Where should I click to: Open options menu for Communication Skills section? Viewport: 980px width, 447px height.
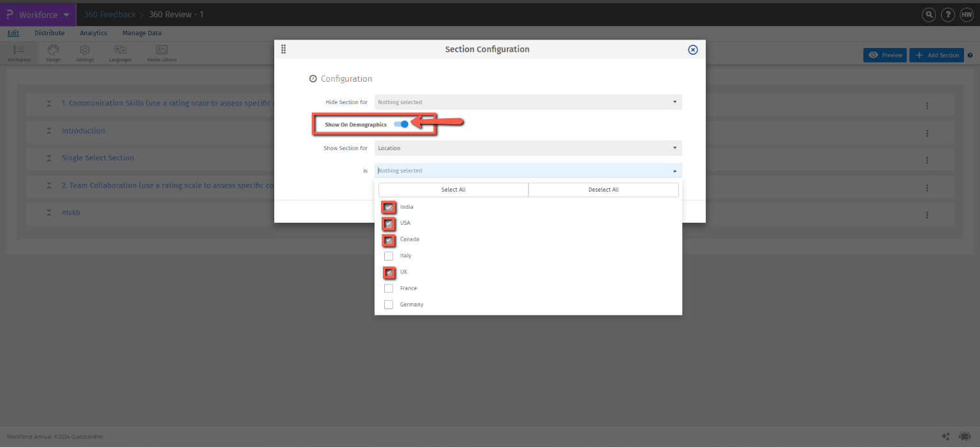click(927, 106)
